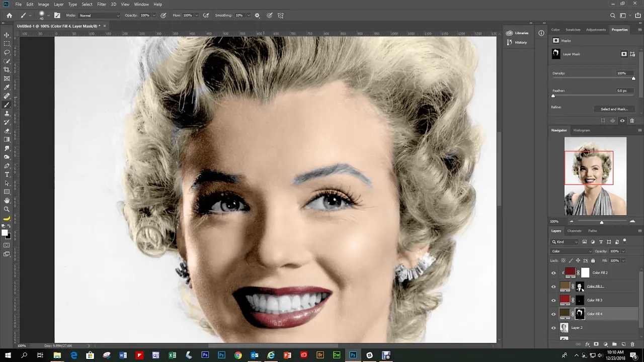Screen dimensions: 644x362
Task: Open the Smoothing dropdown arrow
Action: tap(248, 16)
